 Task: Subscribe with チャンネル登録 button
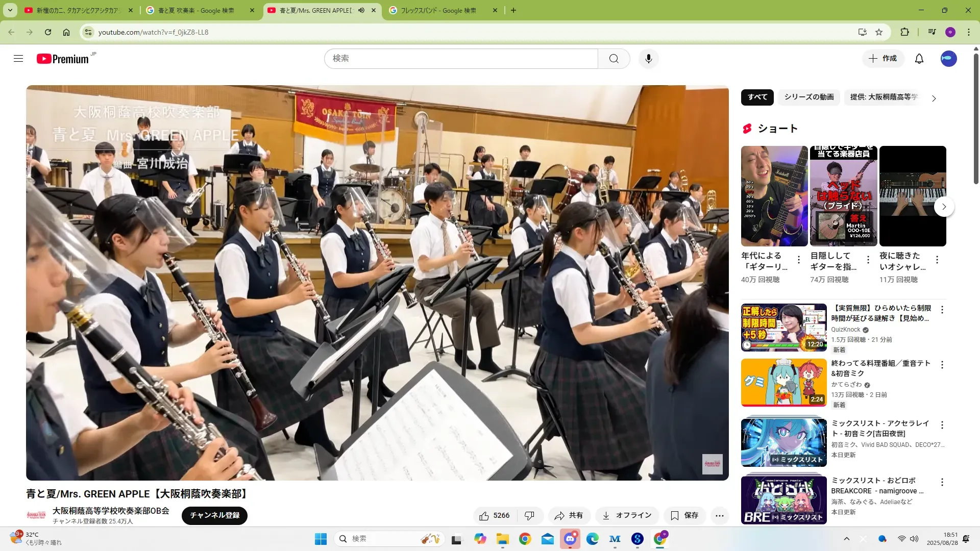pyautogui.click(x=214, y=516)
